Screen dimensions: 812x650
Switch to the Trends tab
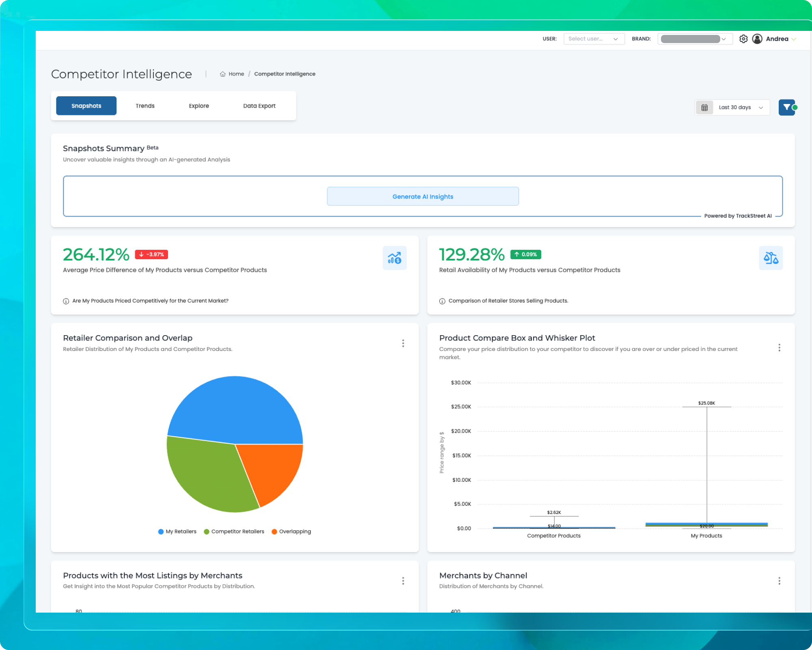tap(145, 106)
